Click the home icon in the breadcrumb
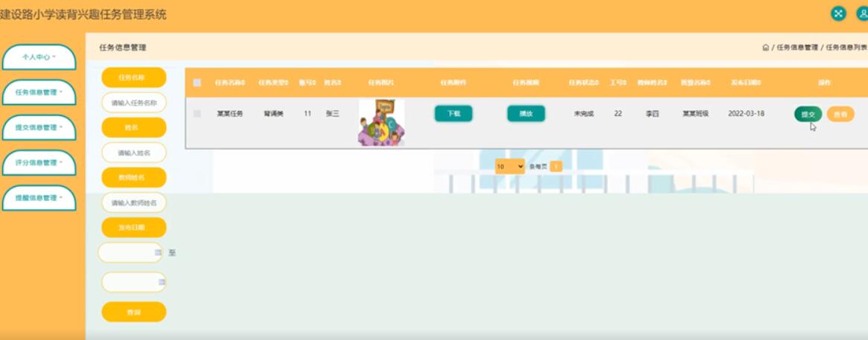 click(x=765, y=48)
